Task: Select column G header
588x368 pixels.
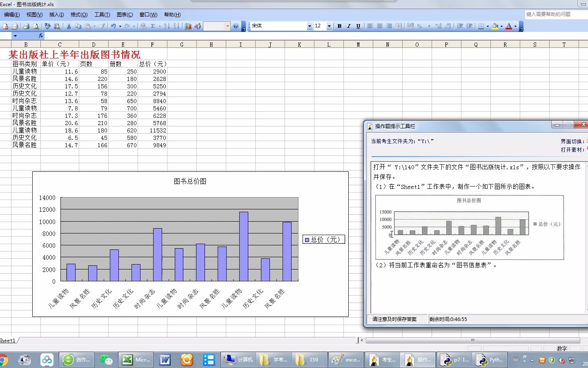Action: pyautogui.click(x=182, y=45)
